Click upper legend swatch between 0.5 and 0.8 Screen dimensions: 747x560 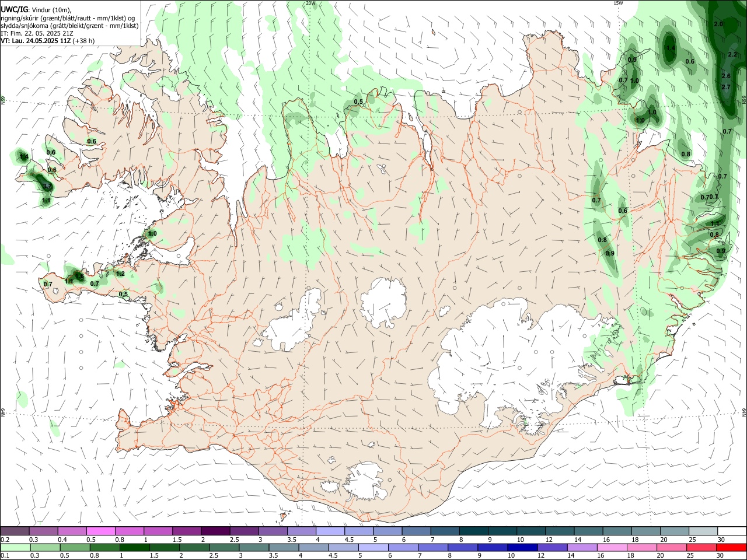click(100, 531)
